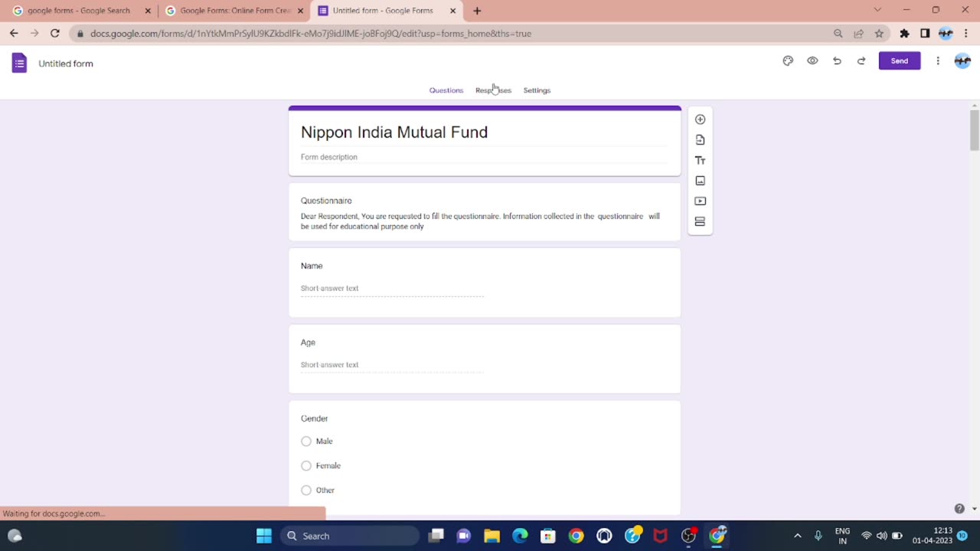Click the Questionnaire section heading
The image size is (980, 551).
(x=326, y=201)
